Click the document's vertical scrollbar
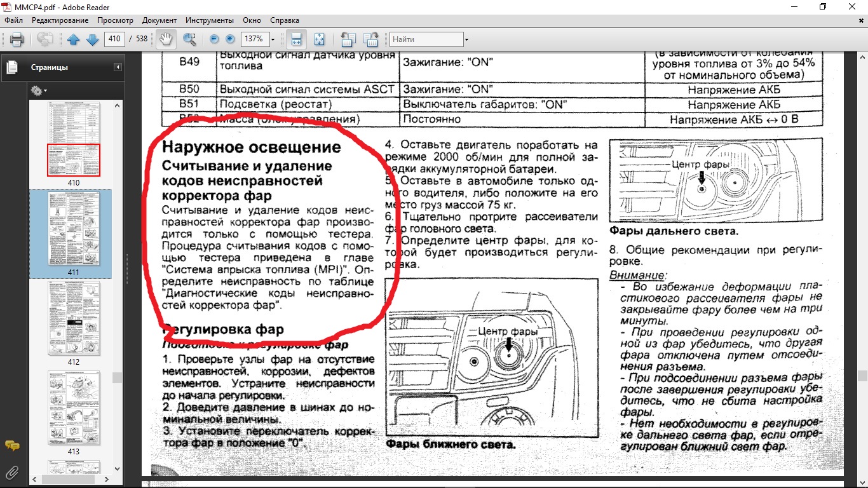868x488 pixels. coord(862,254)
